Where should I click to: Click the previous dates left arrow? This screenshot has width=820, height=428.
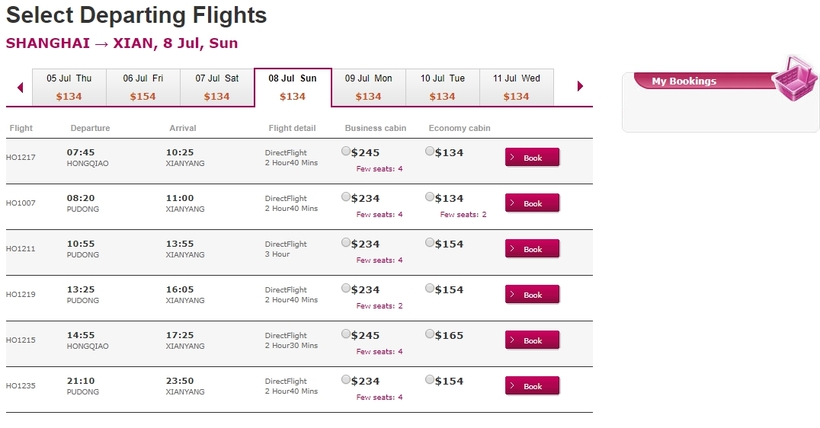20,87
